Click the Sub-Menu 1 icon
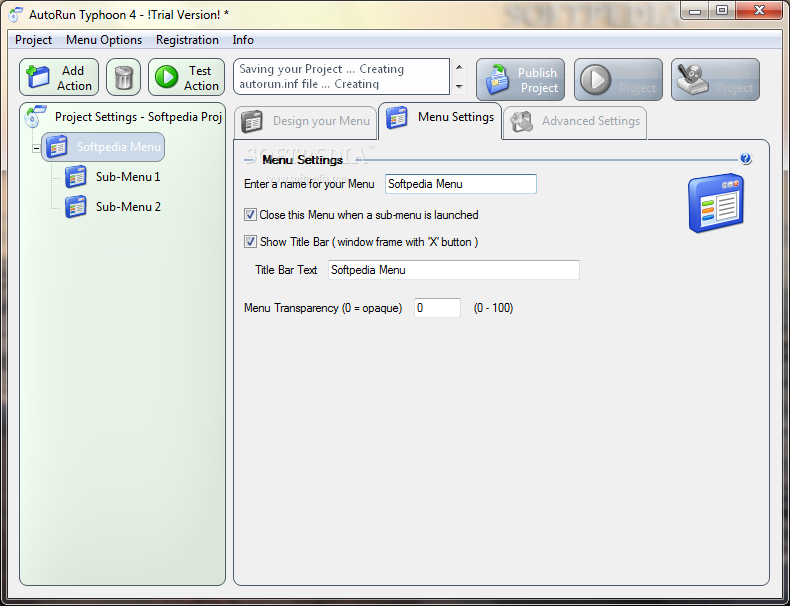 76,177
